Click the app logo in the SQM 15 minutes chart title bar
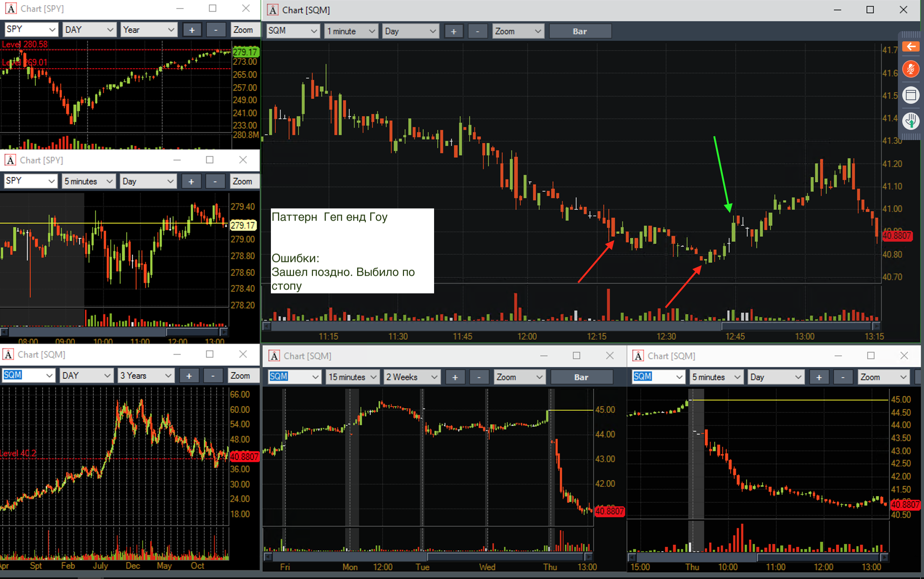Screen dimensions: 924x579 274,356
